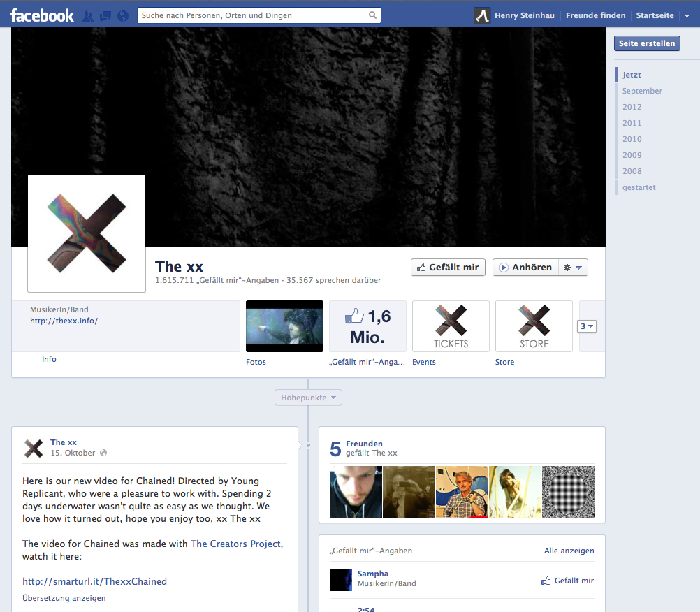Click the Gefällt mir button for The xx

[x=448, y=268]
